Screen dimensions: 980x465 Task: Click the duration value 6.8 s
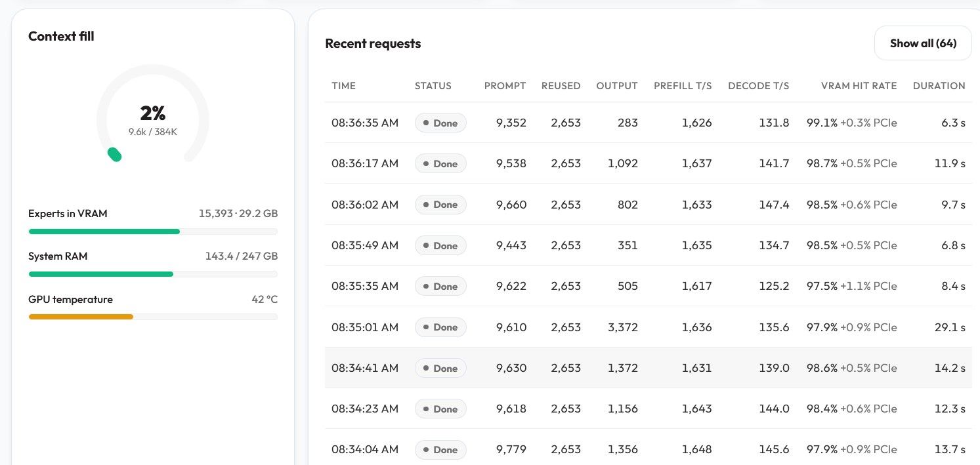[952, 245]
